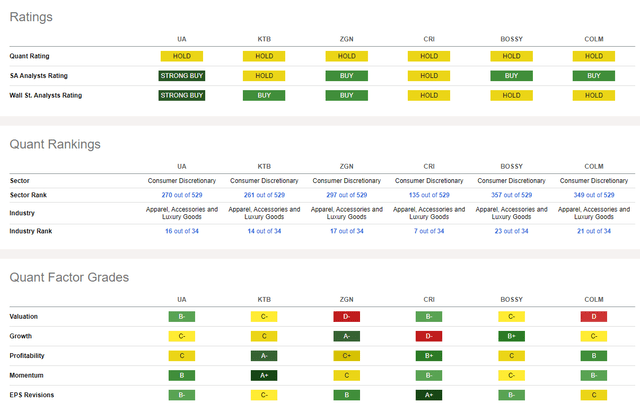Click the SA Analysts Rating row label
This screenshot has height=411, width=640.
39,76
